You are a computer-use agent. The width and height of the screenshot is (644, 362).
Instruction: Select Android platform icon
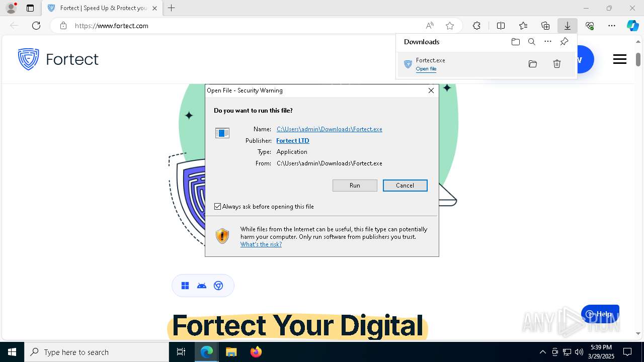click(x=202, y=286)
